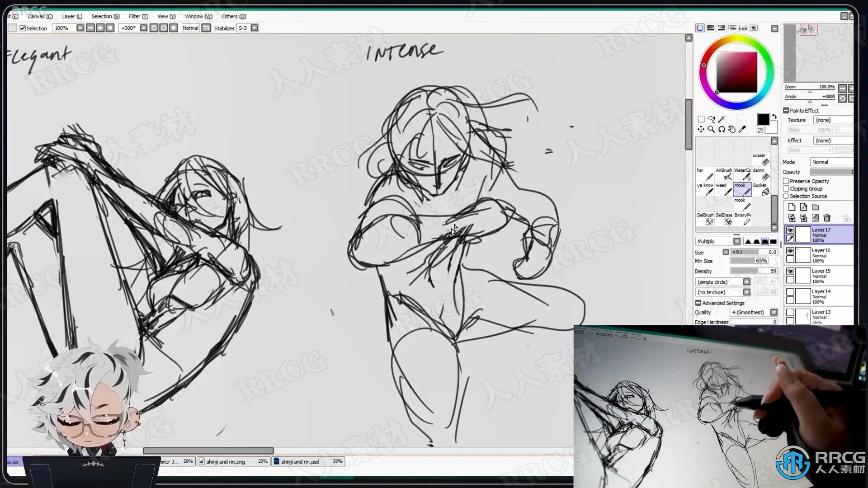Open the brush Multiply mode dropdown
This screenshot has height=488, width=868.
[737, 241]
